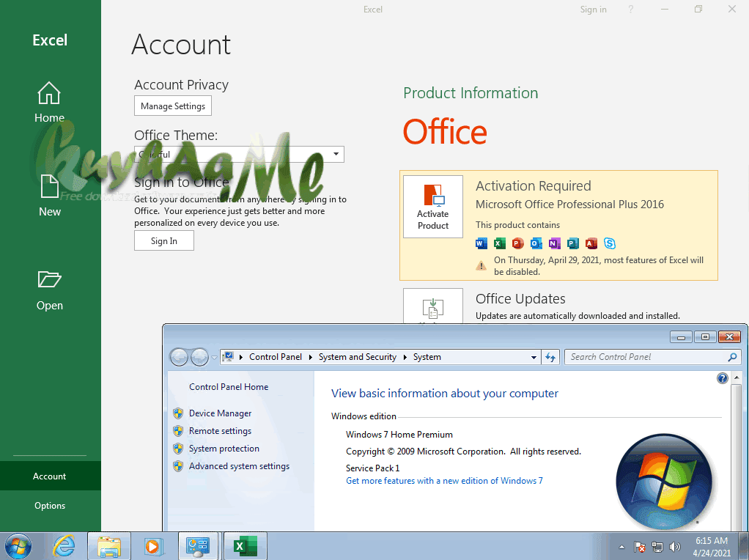Viewport: 749px width, 560px height.
Task: Expand arrow after Control Panel breadcrumb
Action: [x=311, y=357]
